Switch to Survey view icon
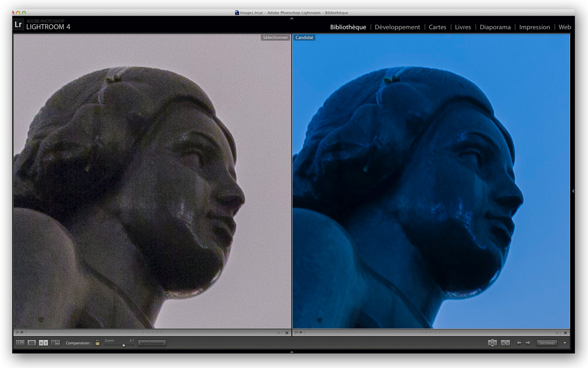The width and height of the screenshot is (588, 368). (x=55, y=343)
